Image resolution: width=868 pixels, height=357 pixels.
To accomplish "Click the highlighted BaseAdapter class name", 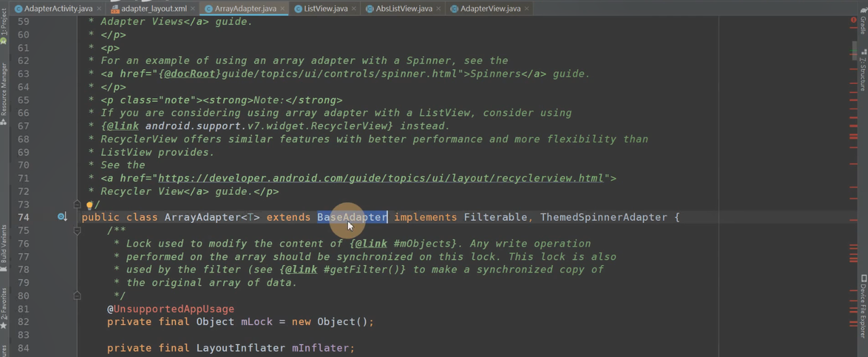I will (x=353, y=217).
